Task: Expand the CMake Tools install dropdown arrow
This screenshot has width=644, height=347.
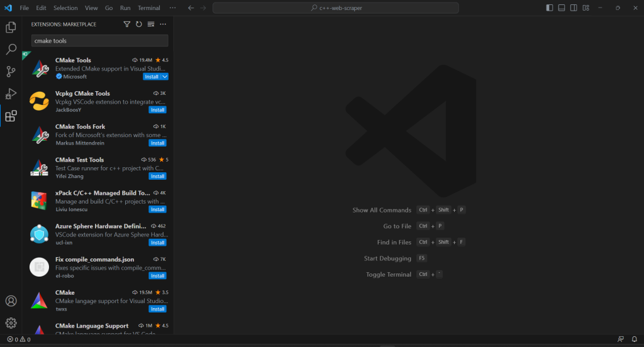Action: tap(165, 77)
